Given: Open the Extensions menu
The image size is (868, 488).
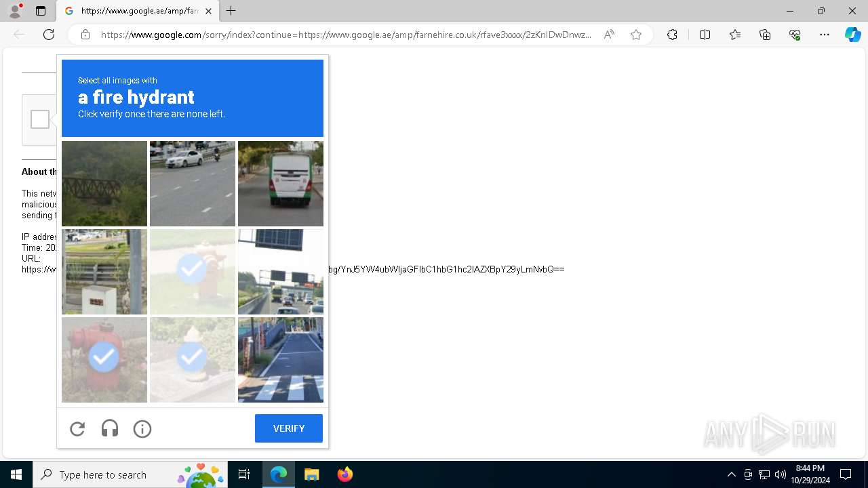Looking at the screenshot, I should click(672, 35).
